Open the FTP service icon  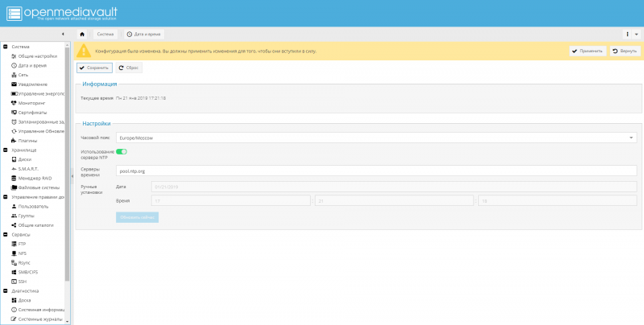14,245
